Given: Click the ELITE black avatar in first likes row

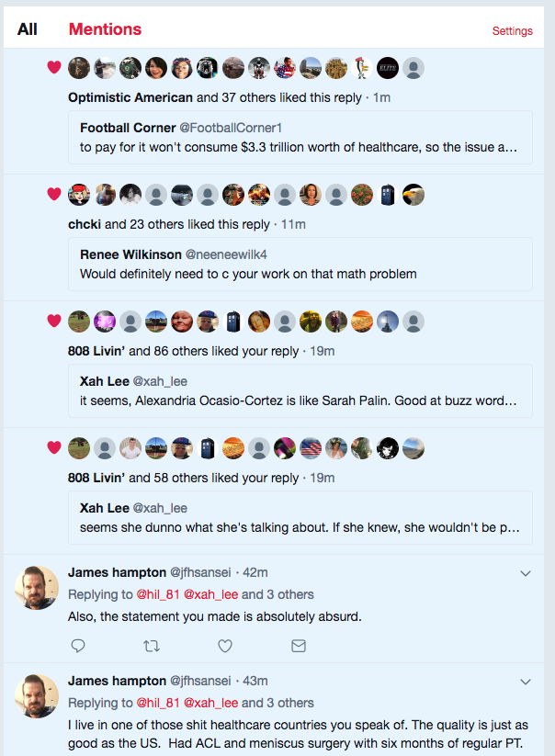Looking at the screenshot, I should [x=388, y=67].
